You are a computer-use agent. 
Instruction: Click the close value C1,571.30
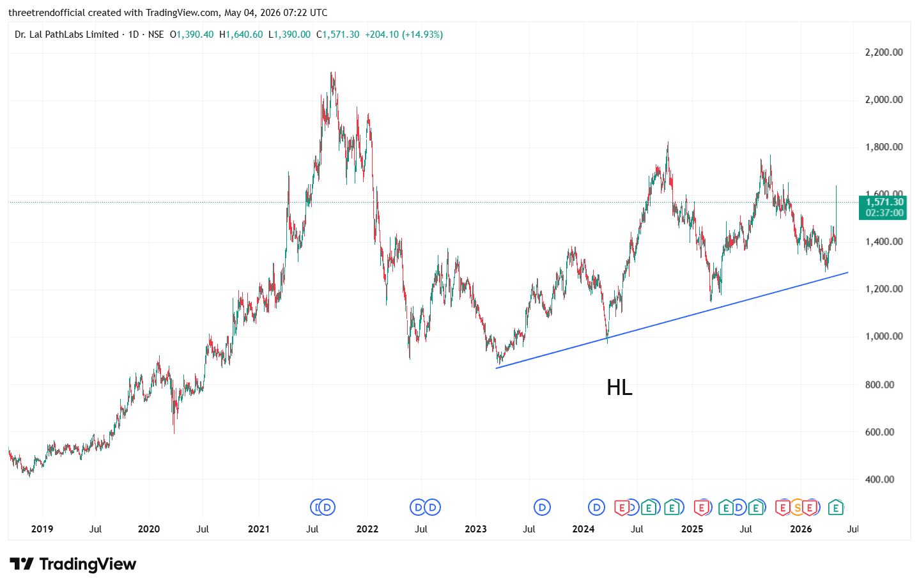pyautogui.click(x=338, y=35)
